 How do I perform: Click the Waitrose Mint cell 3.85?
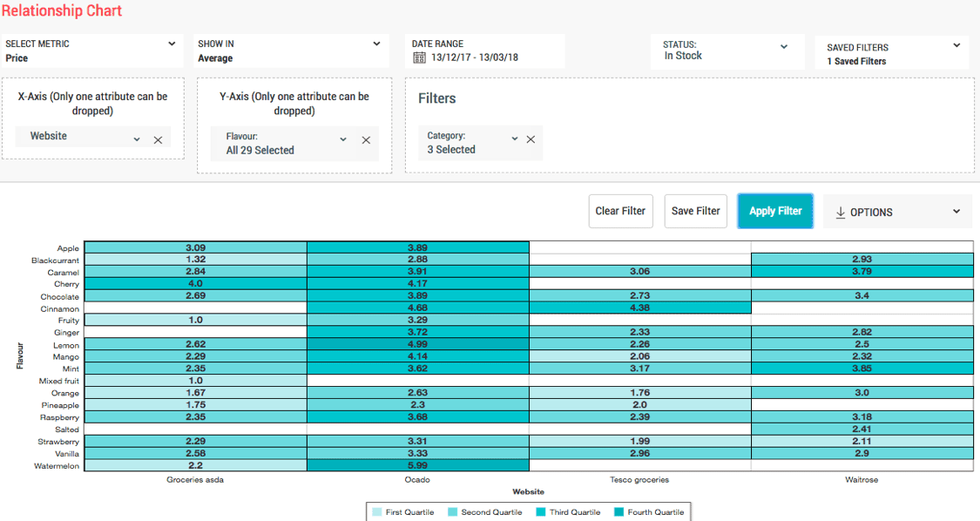tap(862, 369)
